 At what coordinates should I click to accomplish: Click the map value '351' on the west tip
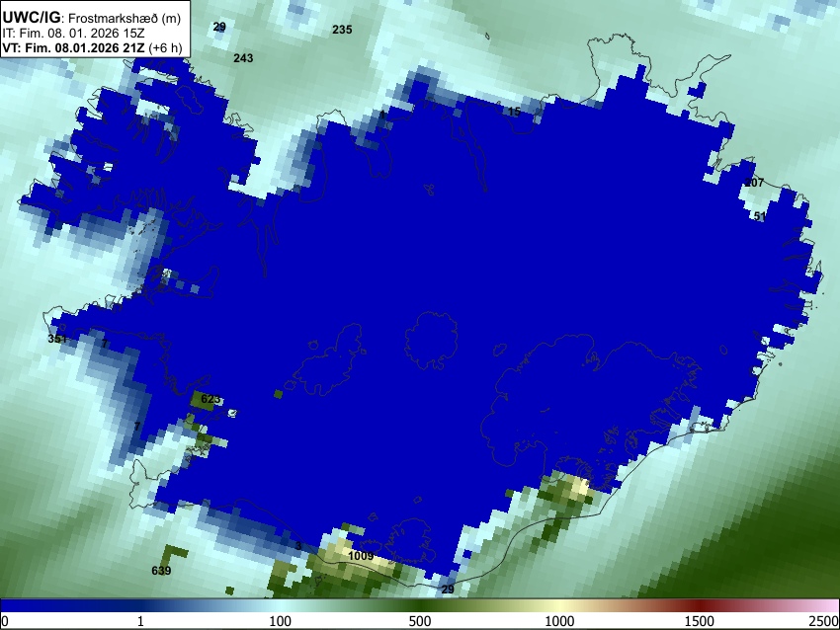[x=57, y=339]
